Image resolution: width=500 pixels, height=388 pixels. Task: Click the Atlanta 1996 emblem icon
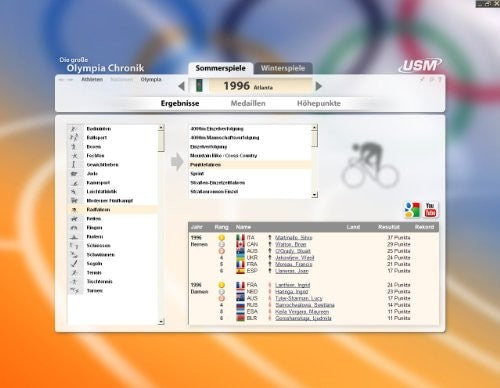(199, 86)
